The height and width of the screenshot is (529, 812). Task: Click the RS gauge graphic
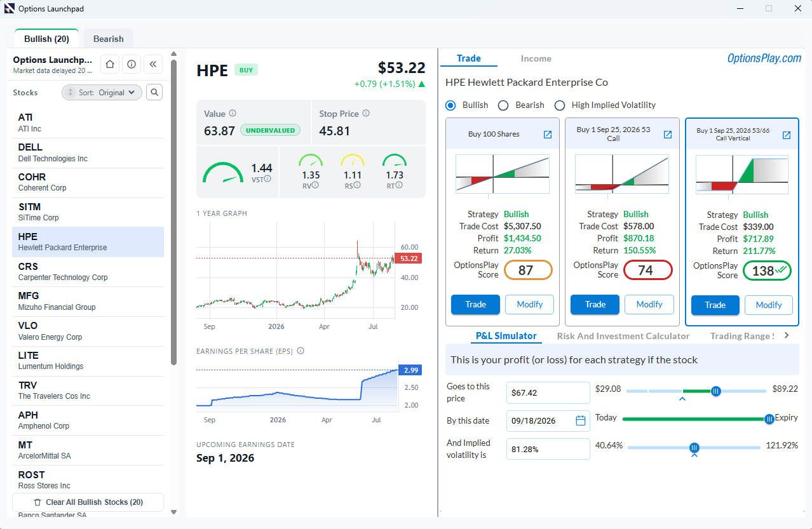pyautogui.click(x=353, y=161)
